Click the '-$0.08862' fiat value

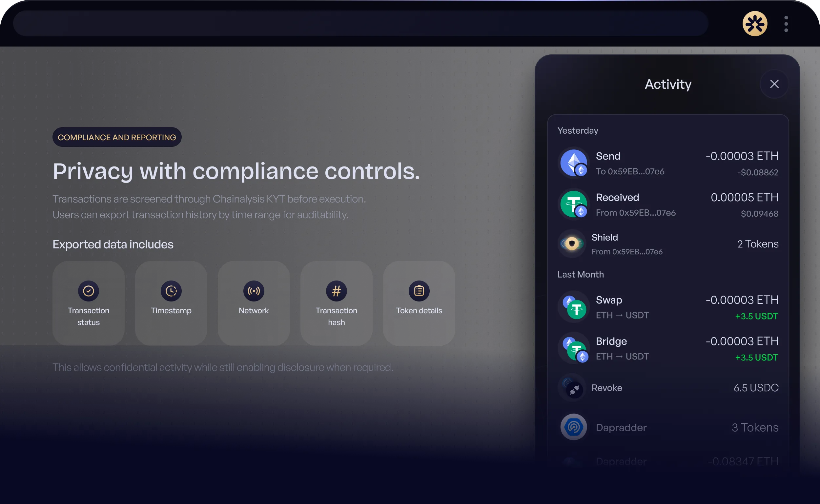coord(758,172)
